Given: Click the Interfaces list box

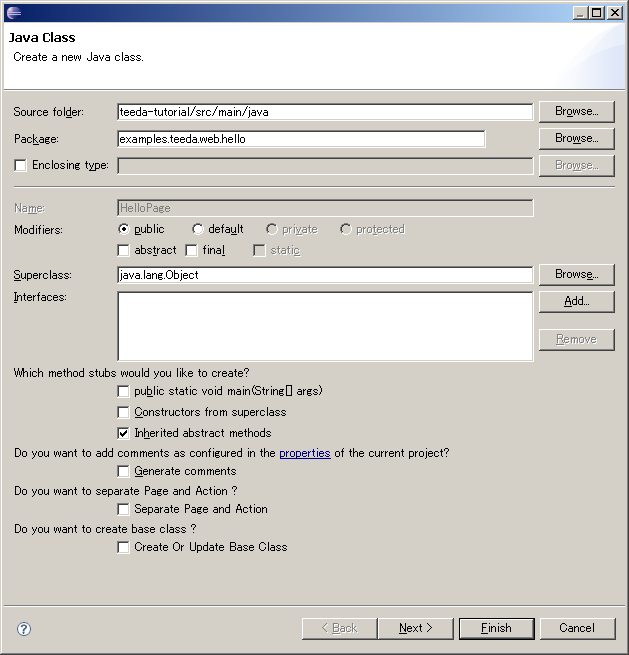Looking at the screenshot, I should (x=325, y=326).
